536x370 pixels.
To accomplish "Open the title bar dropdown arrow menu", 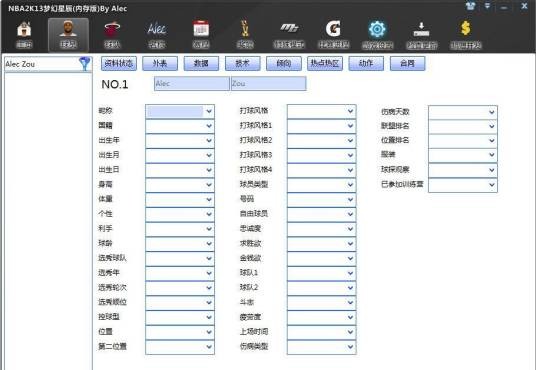I will [488, 6].
